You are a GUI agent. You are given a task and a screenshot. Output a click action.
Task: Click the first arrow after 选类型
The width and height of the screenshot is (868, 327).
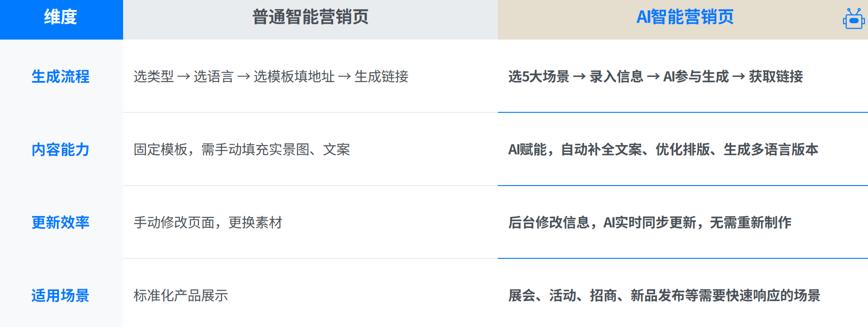click(184, 76)
